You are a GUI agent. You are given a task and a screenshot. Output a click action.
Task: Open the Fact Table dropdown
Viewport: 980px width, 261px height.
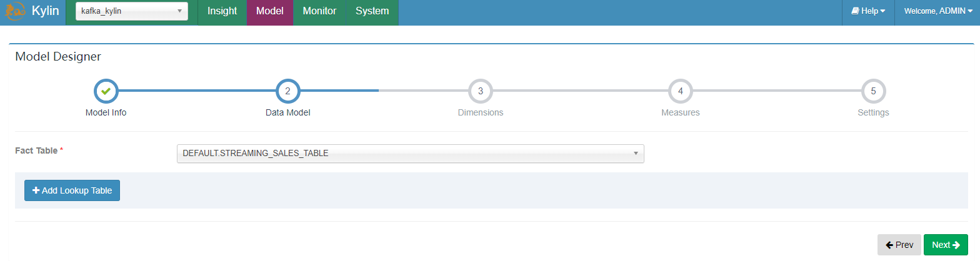click(x=411, y=154)
